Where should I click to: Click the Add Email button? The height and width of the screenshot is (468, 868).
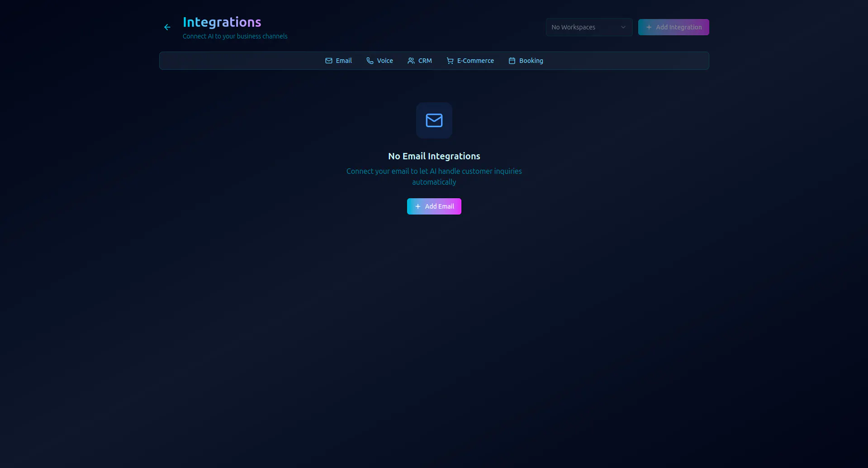point(434,206)
